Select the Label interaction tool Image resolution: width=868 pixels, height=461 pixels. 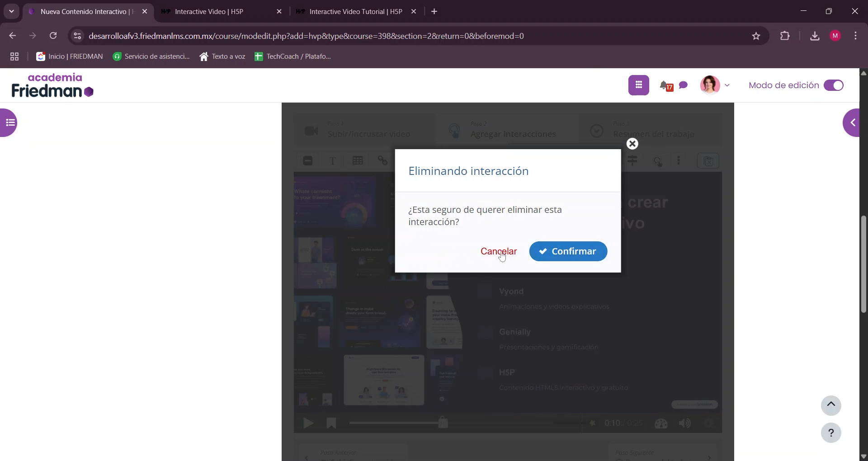tap(308, 161)
